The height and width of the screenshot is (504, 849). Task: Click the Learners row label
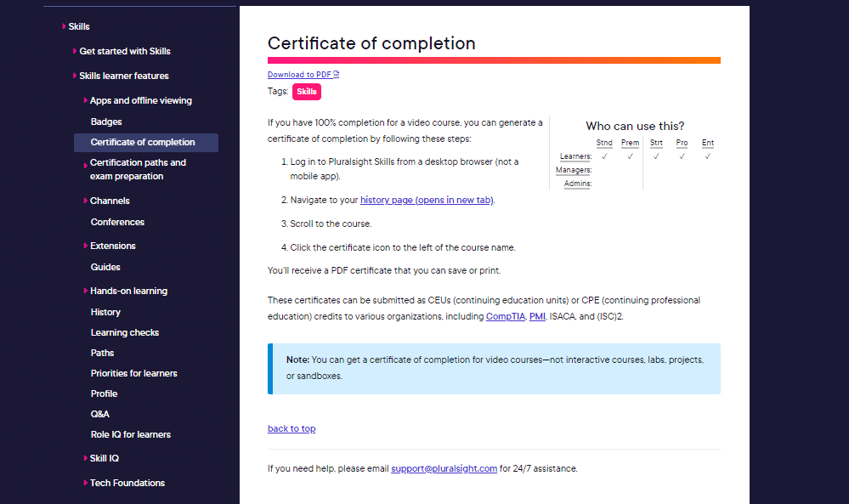point(575,156)
